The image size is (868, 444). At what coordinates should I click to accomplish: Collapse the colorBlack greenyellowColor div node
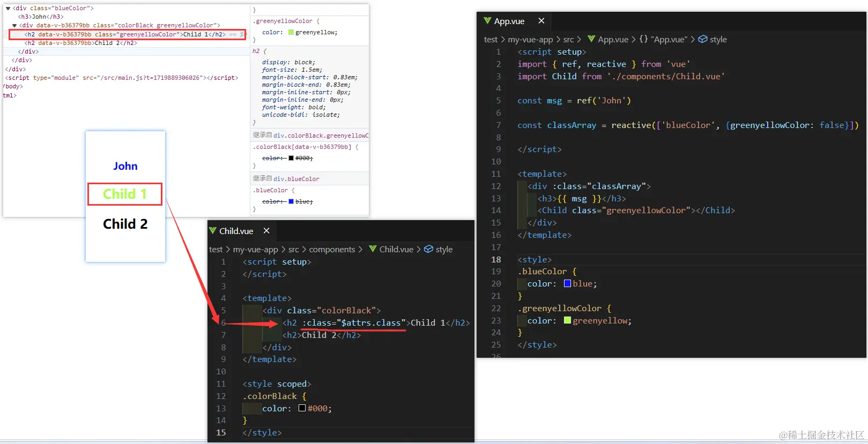[x=14, y=25]
